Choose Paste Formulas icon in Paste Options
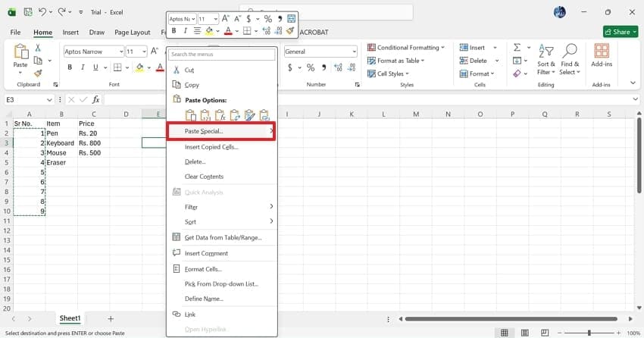 click(220, 115)
